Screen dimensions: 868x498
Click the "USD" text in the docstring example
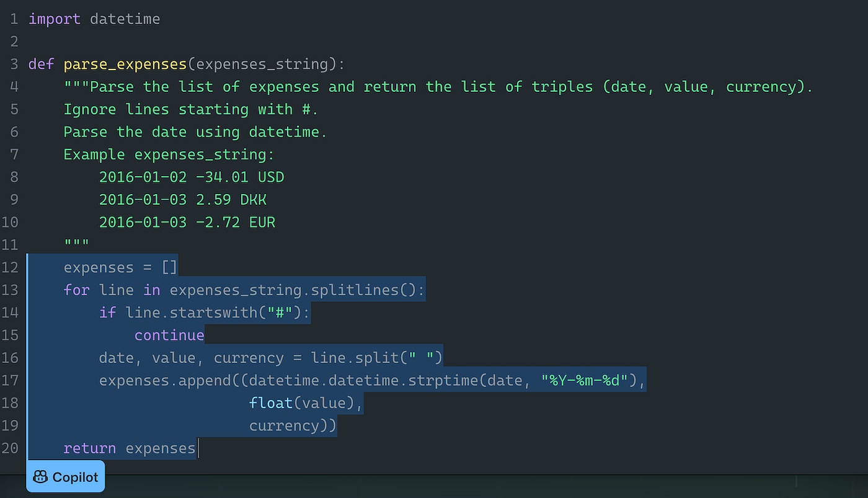point(271,177)
